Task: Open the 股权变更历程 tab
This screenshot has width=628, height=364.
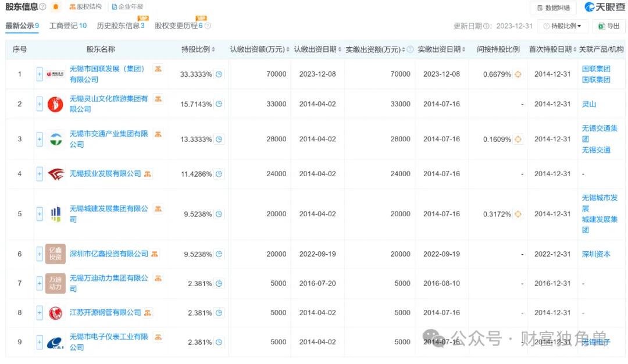Action: coord(179,26)
